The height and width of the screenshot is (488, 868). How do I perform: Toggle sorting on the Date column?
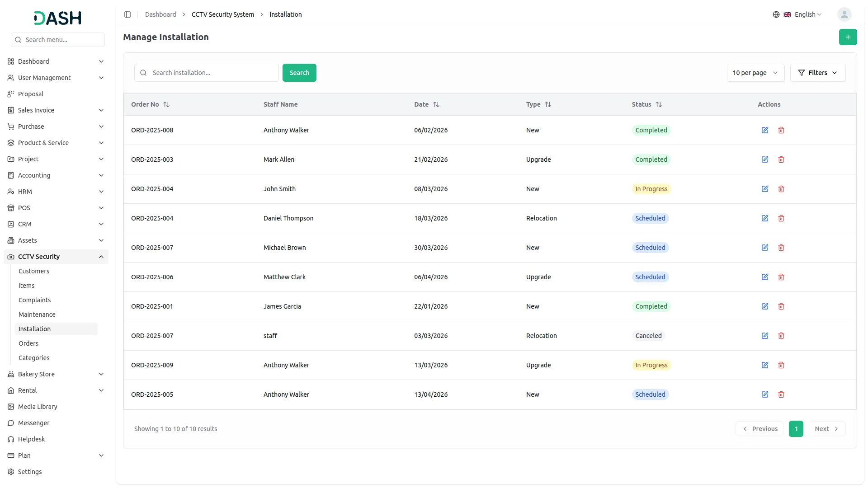(x=436, y=104)
